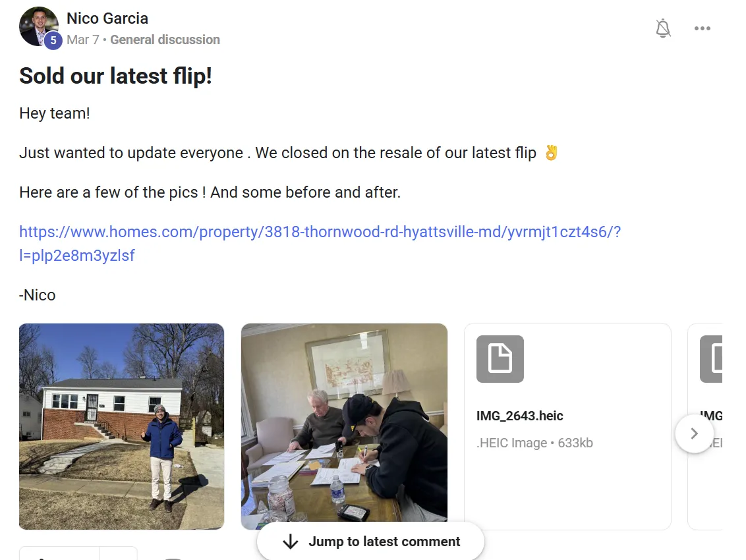Click the OK hand emoji

click(551, 153)
